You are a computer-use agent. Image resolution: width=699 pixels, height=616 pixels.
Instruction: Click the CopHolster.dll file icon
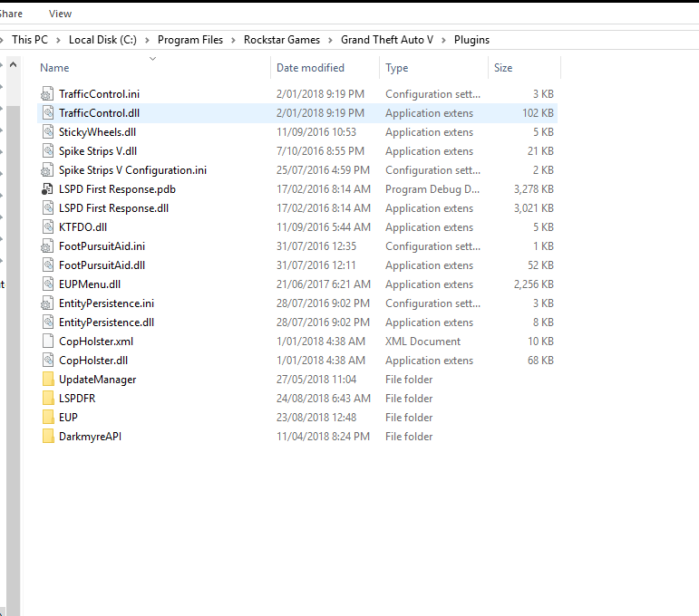click(x=48, y=361)
